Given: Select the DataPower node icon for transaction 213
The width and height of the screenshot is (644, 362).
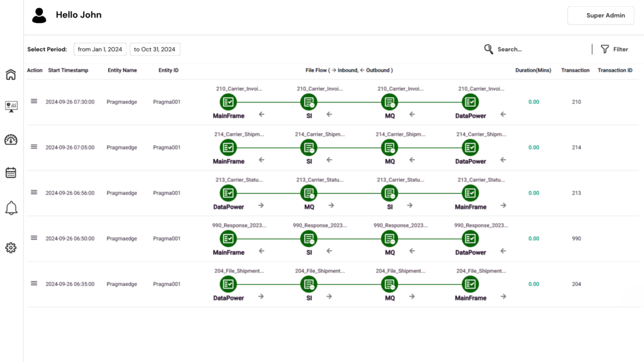Looking at the screenshot, I should (x=228, y=193).
